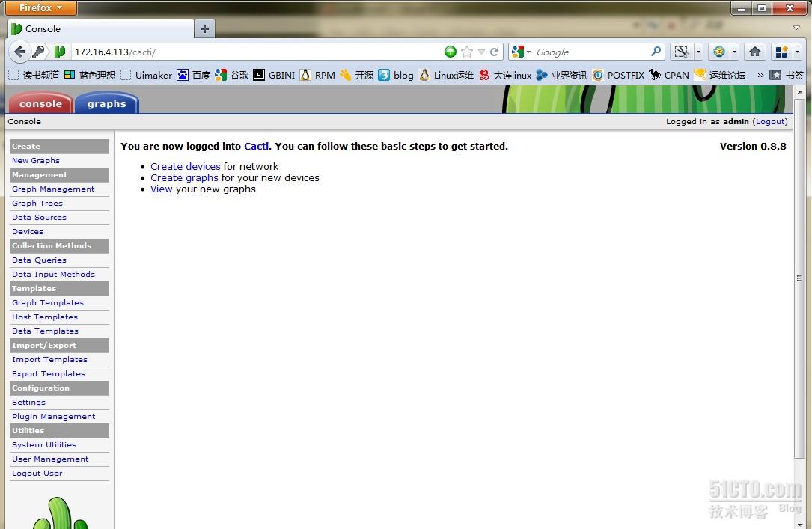This screenshot has height=529, width=812.
Task: Open Data Queries in the sidebar
Action: 40,260
